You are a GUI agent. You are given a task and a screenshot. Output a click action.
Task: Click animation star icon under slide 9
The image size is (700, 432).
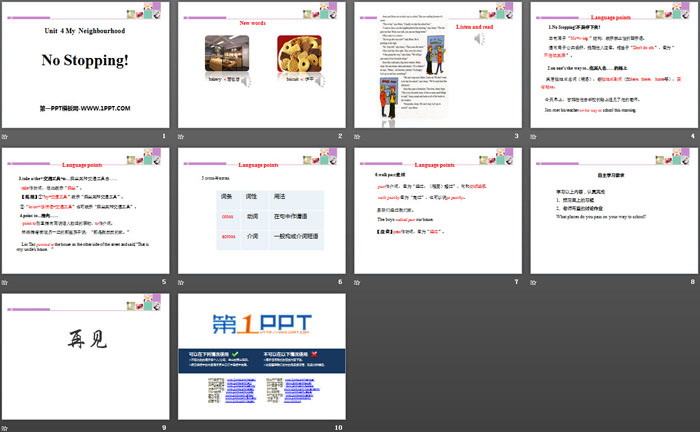pos(4,428)
